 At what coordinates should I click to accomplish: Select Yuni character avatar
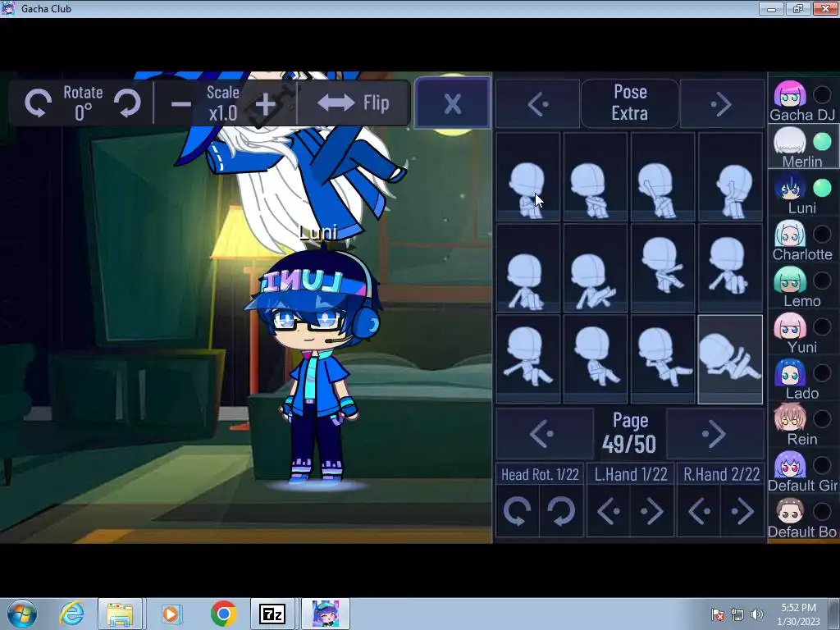pyautogui.click(x=790, y=326)
